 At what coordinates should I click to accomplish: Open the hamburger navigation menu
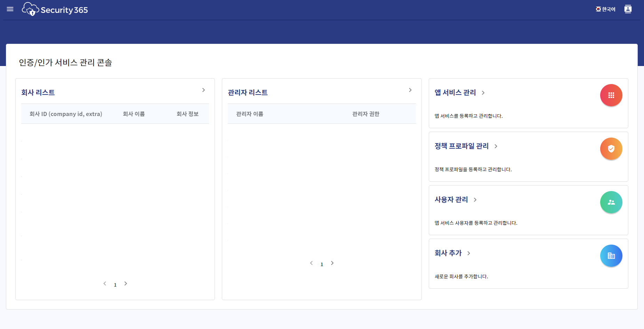pyautogui.click(x=10, y=9)
